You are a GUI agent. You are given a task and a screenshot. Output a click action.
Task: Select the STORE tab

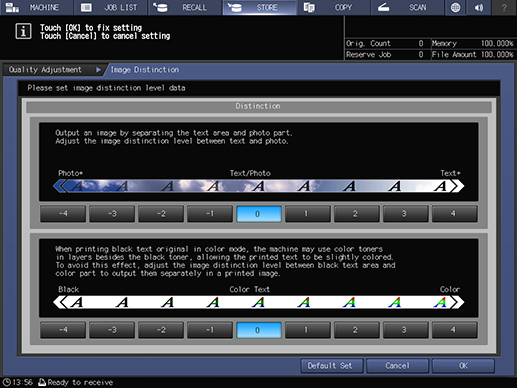click(259, 7)
